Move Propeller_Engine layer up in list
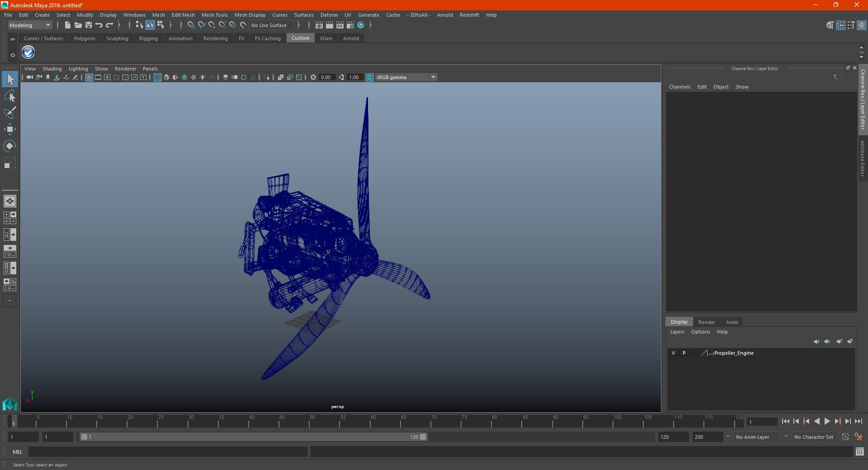 click(816, 341)
